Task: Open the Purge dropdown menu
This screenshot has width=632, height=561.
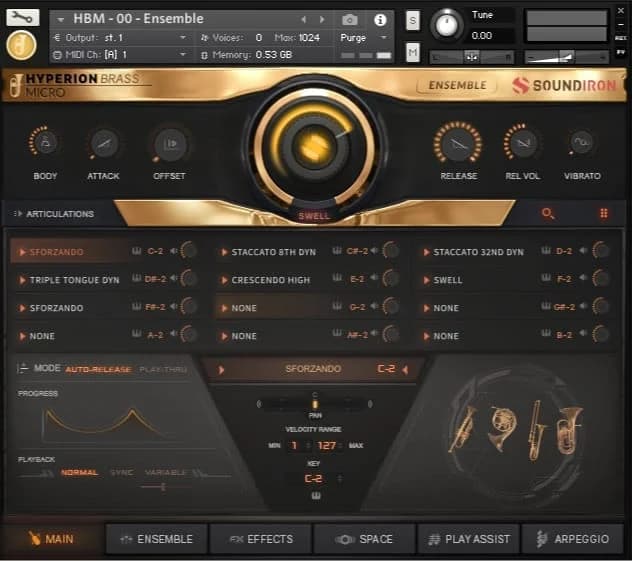Action: click(361, 37)
